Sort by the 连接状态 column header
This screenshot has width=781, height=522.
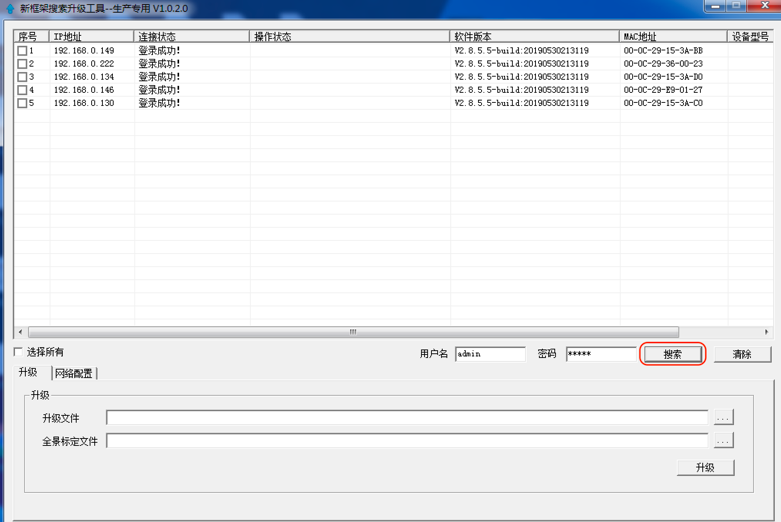click(x=192, y=36)
